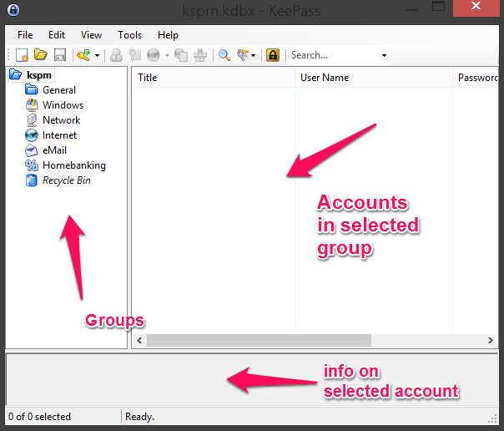Open the View menu
Screen dimensions: 504x431
click(91, 35)
